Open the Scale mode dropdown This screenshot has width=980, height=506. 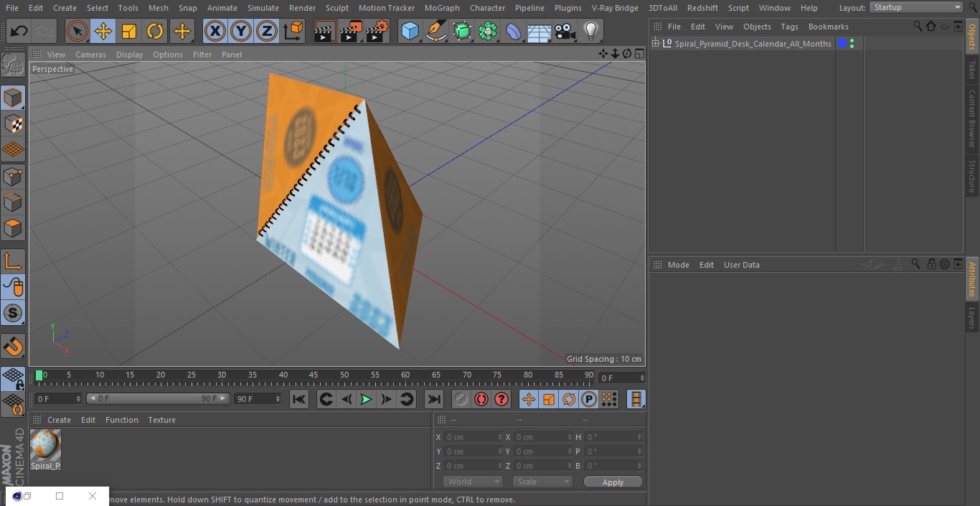[x=542, y=482]
